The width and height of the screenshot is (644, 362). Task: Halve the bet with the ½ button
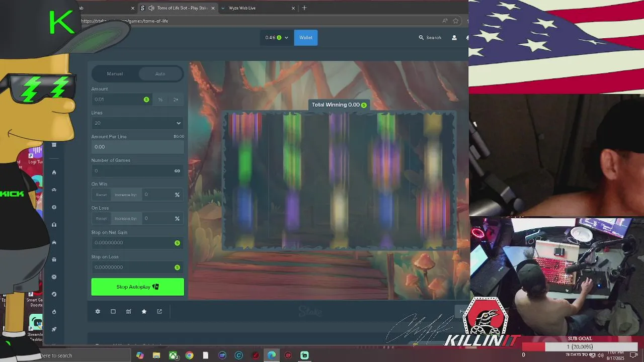pos(160,100)
